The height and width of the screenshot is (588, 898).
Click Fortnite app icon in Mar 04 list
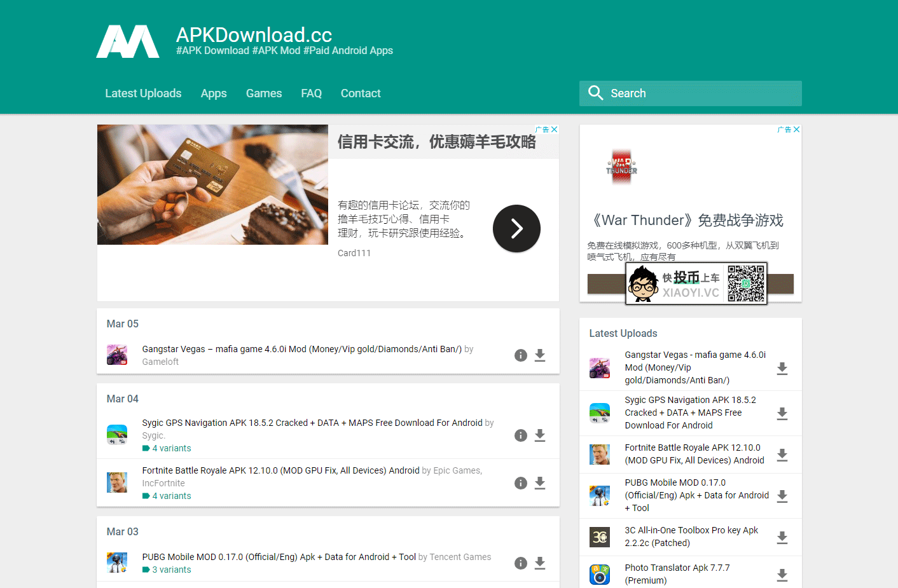point(117,482)
